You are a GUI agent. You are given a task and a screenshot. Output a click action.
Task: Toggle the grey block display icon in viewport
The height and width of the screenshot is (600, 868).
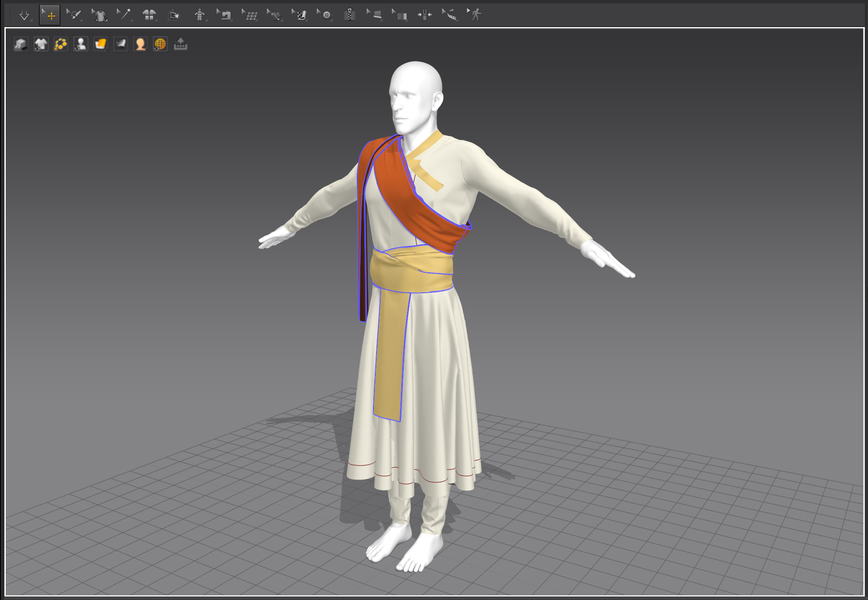tap(21, 44)
